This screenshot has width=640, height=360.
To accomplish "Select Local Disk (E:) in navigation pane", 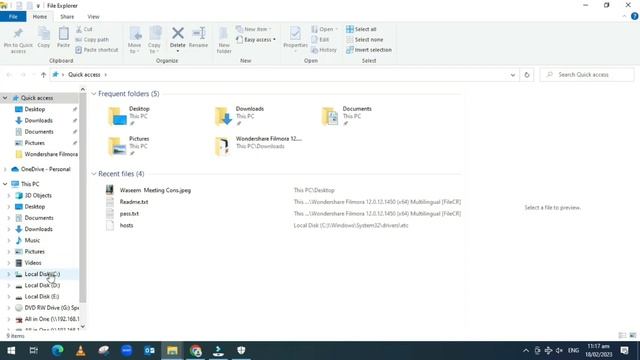I will 42,297.
